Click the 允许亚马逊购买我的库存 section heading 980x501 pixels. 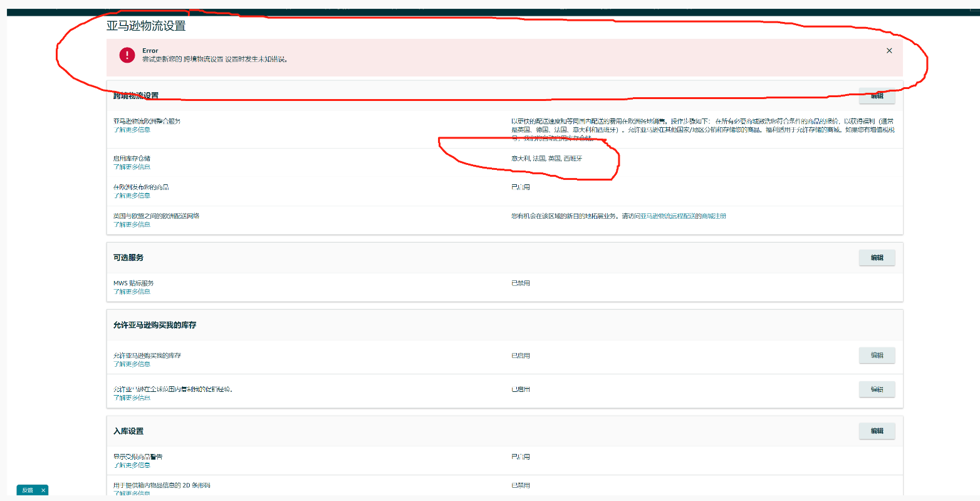(x=155, y=325)
